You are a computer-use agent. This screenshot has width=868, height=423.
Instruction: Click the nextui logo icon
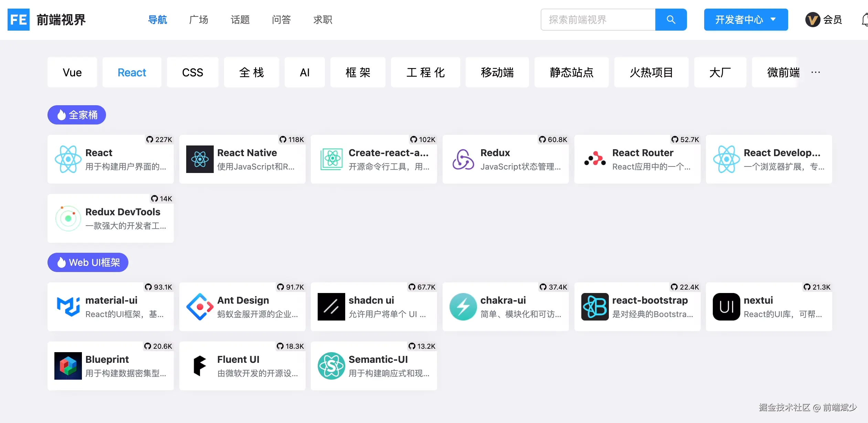tap(727, 307)
